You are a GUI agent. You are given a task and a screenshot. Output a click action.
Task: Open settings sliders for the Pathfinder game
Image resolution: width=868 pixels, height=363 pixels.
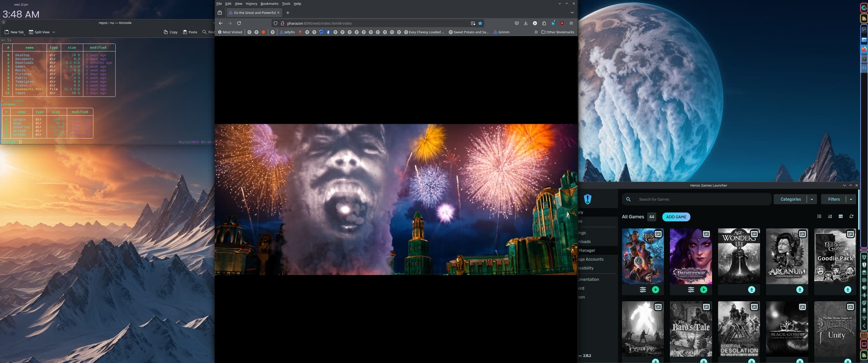coord(691,290)
